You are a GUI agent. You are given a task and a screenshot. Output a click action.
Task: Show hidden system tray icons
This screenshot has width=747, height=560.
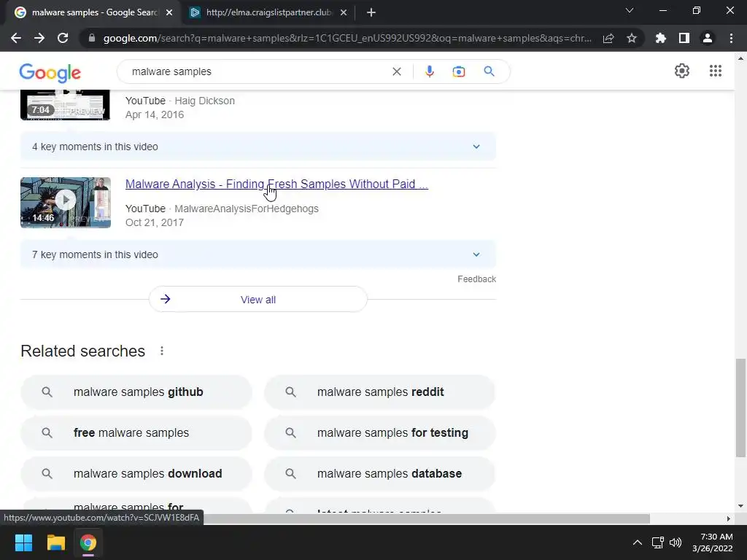coord(637,542)
